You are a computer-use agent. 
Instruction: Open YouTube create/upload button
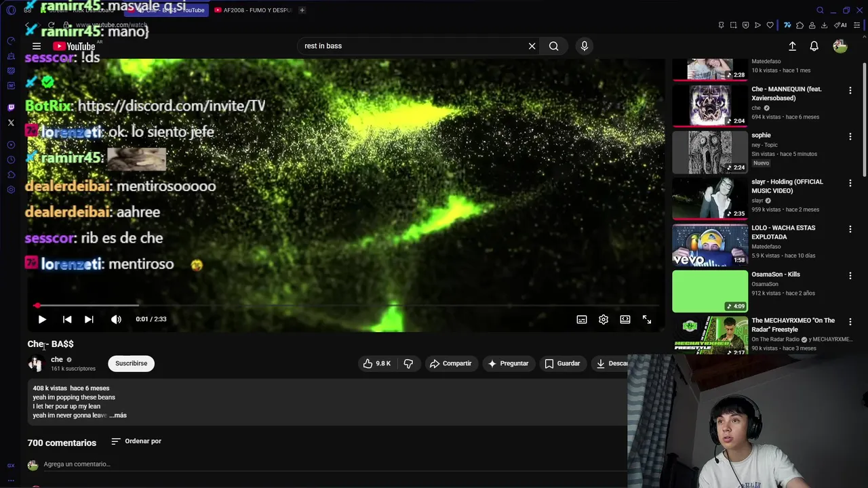point(792,46)
